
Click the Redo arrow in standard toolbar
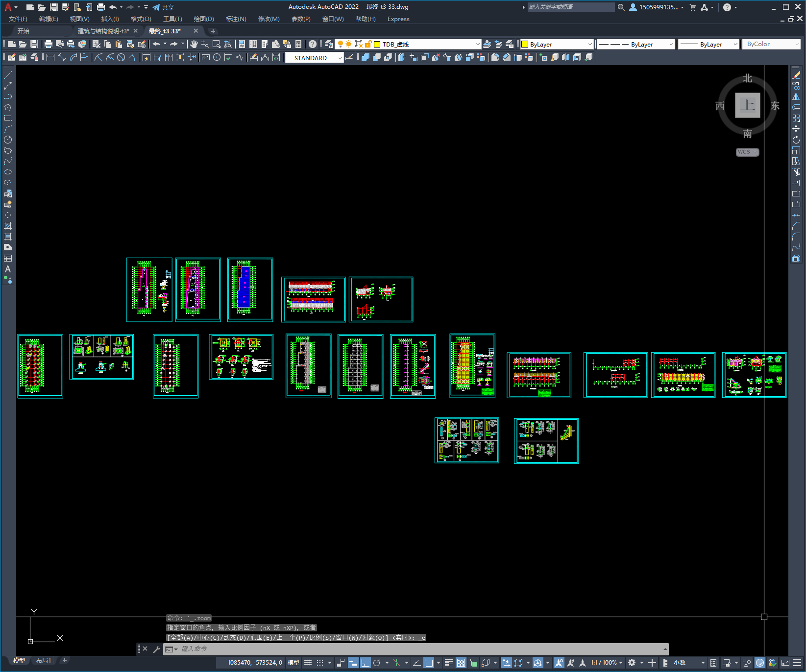(x=174, y=44)
